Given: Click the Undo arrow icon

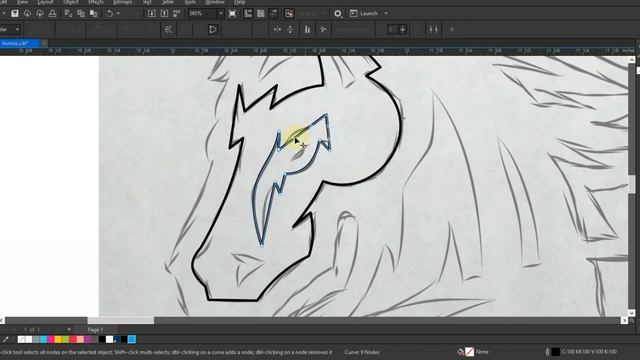Looking at the screenshot, I should pos(109,13).
